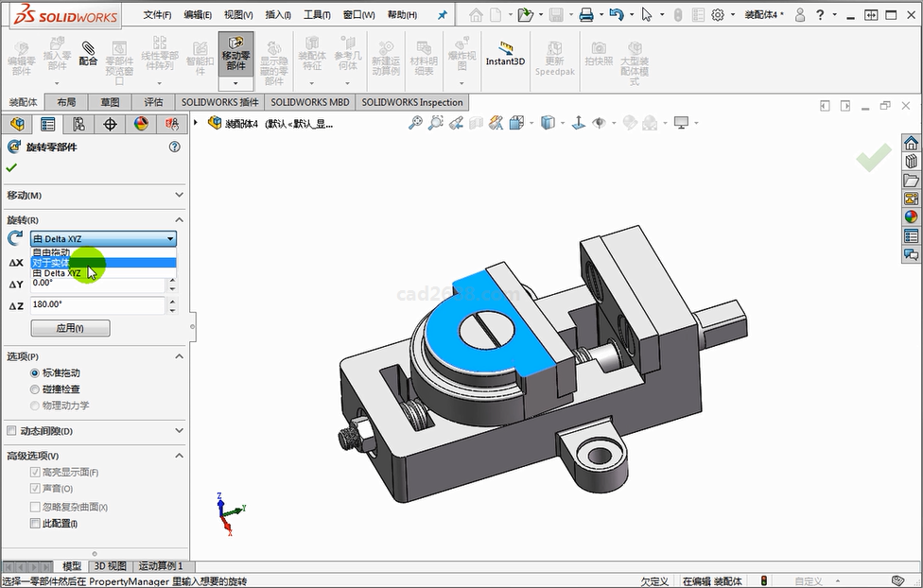Open the DimXpertManager crosshair tab
Screen dimensions: 923x588
[x=110, y=124]
